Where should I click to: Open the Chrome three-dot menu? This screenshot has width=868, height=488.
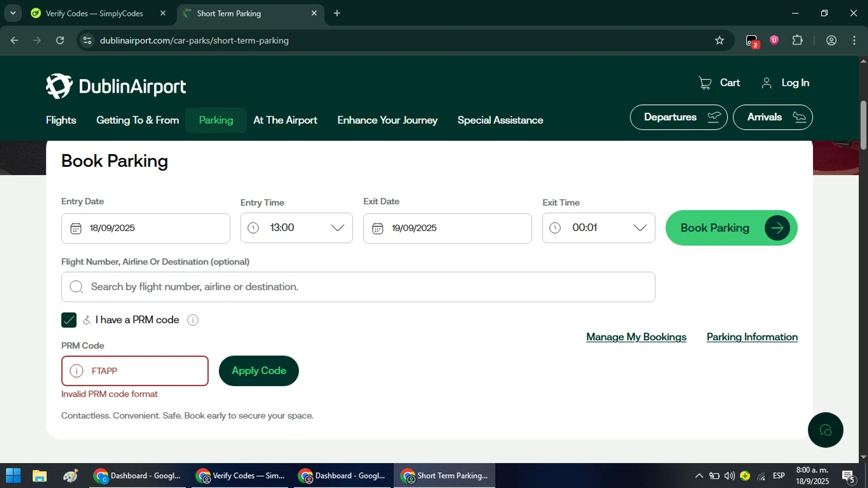click(854, 41)
